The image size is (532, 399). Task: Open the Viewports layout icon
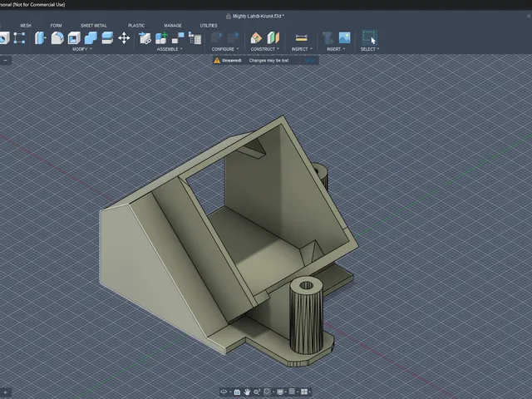(x=304, y=392)
